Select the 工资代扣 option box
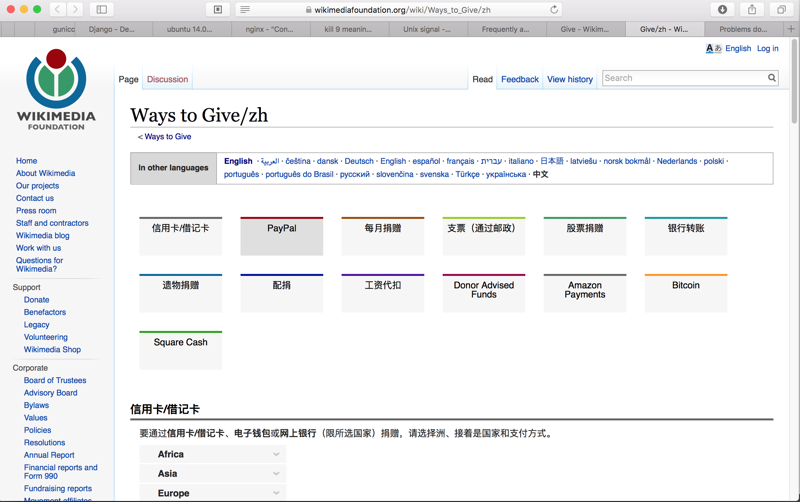Image resolution: width=800 pixels, height=502 pixels. click(383, 293)
